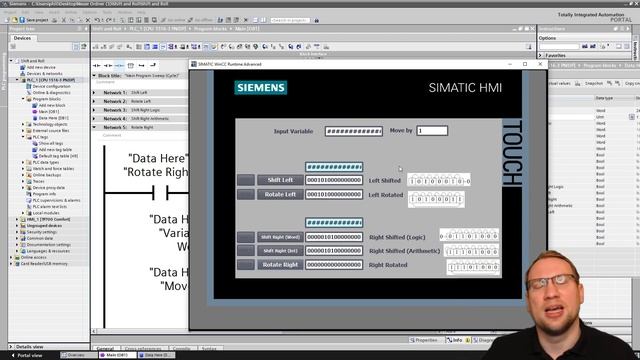Toggle indicator left of Rotate Right button
This screenshot has height=360, width=640.
(x=246, y=264)
